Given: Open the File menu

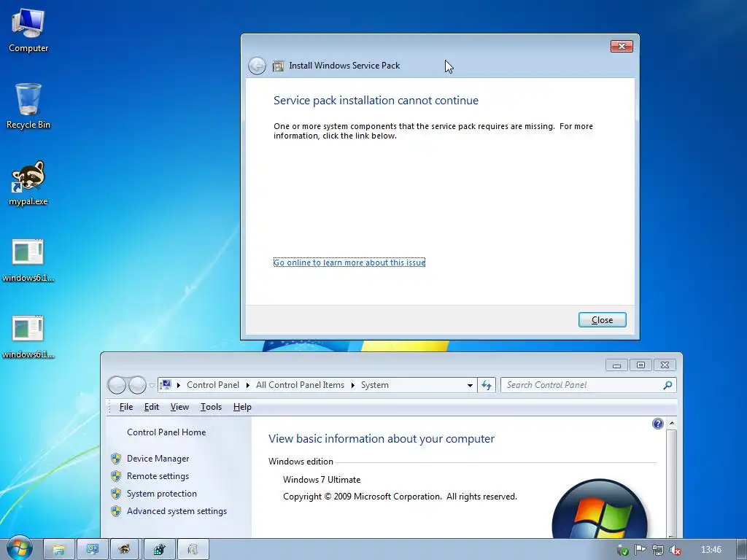Looking at the screenshot, I should pyautogui.click(x=125, y=407).
